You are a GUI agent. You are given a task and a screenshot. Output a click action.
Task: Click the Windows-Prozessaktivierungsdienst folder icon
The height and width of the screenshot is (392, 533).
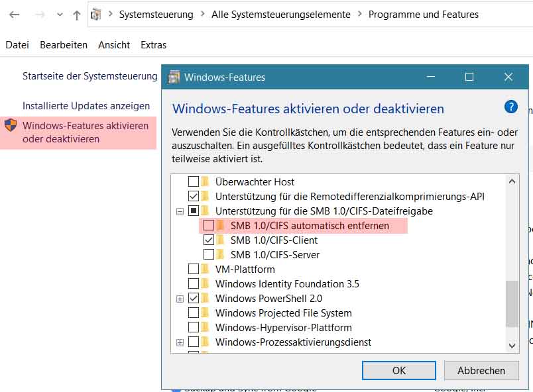coord(205,342)
